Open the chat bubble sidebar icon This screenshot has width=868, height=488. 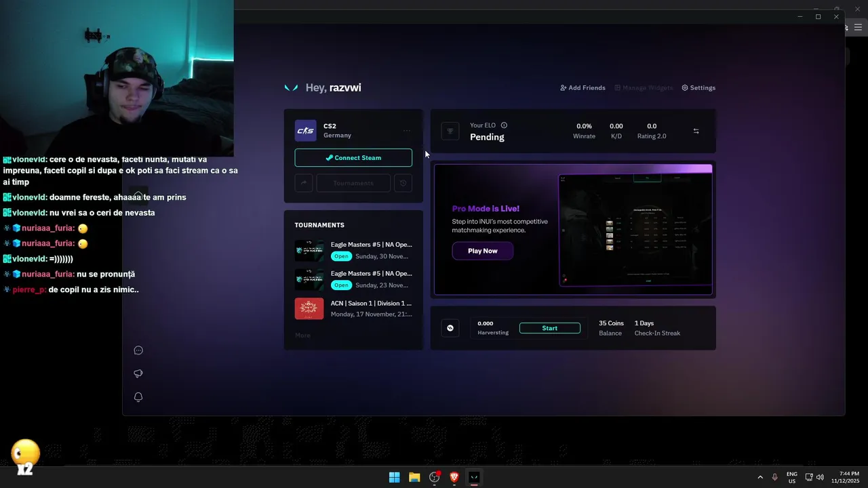(x=138, y=350)
